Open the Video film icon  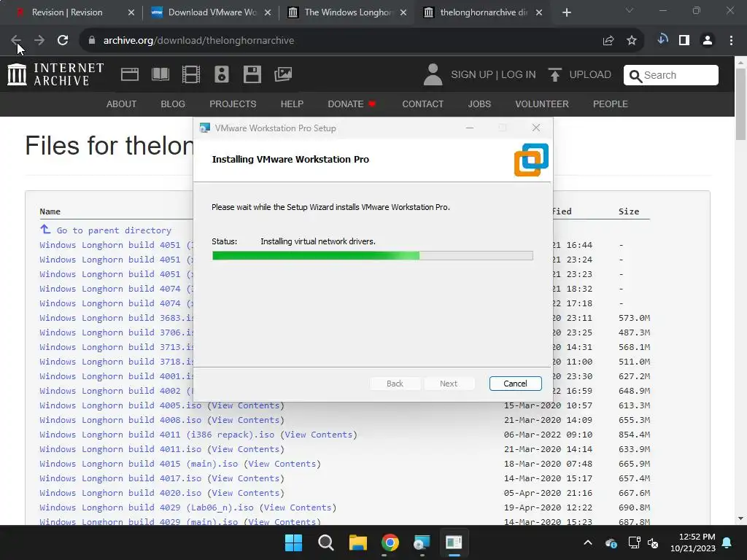tap(190, 74)
